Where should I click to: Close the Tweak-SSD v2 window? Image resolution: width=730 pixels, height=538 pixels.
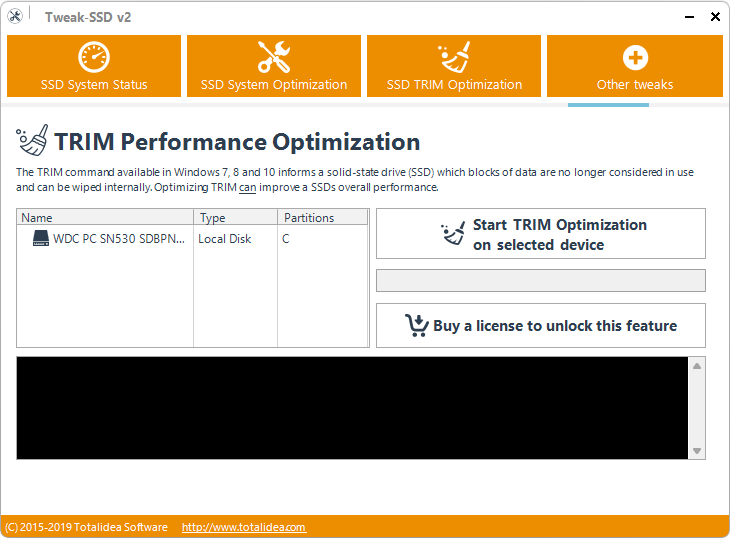click(x=716, y=17)
